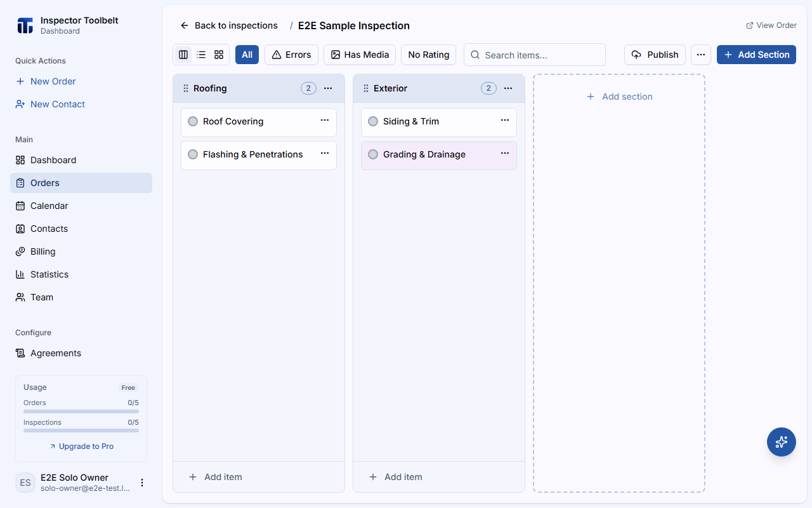Open the Team page in sidebar
Screen dimensions: 812x508
[x=81, y=297]
